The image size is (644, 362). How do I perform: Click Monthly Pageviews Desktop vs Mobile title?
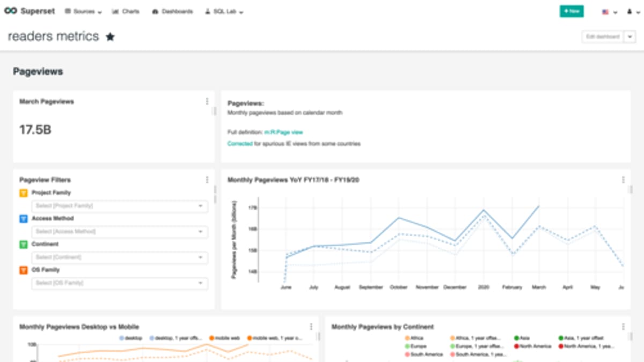tap(79, 327)
